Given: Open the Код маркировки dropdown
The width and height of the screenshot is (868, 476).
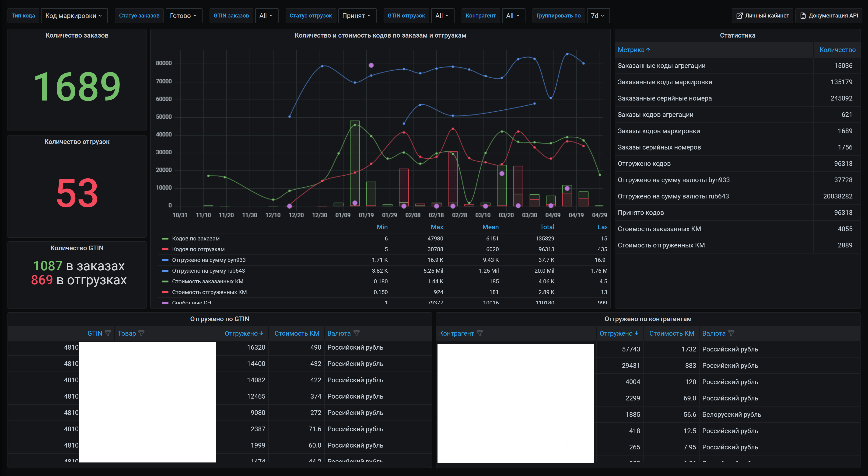Looking at the screenshot, I should click(74, 16).
